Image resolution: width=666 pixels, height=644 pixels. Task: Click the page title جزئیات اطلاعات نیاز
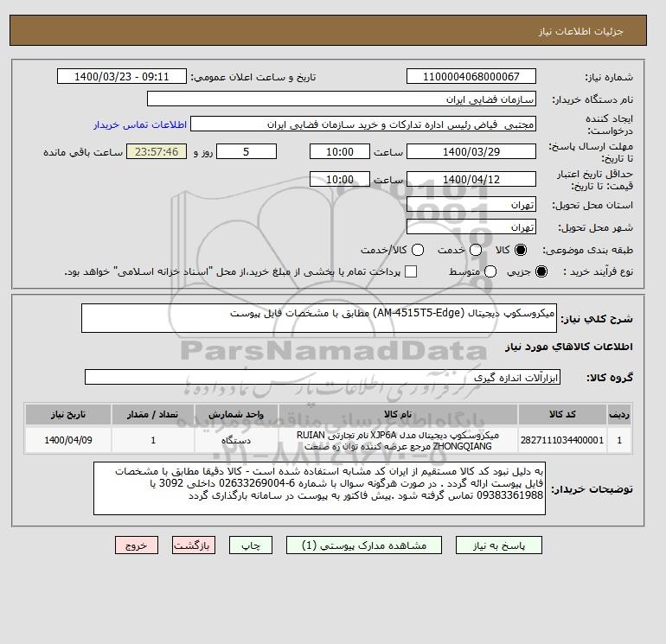[x=580, y=31]
